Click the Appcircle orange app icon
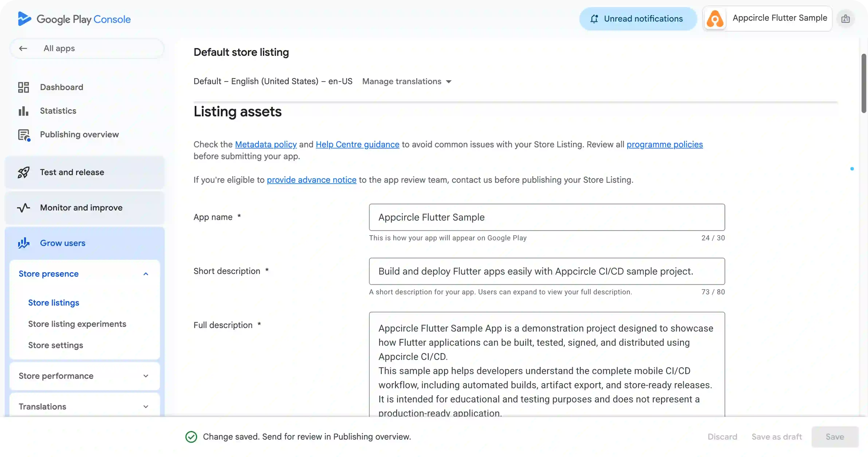This screenshot has width=868, height=457. (715, 19)
